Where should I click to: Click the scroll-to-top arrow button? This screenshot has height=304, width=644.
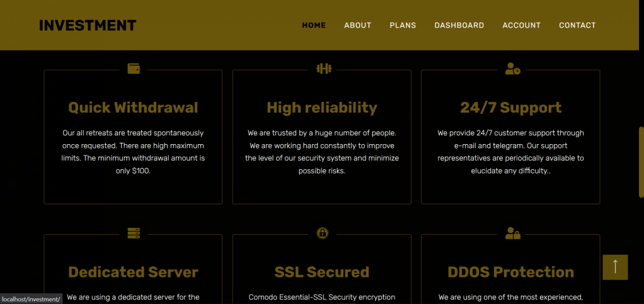[615, 267]
